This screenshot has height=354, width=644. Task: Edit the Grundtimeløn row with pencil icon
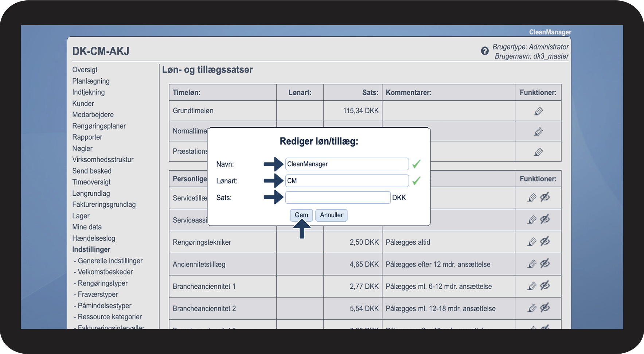[538, 111]
